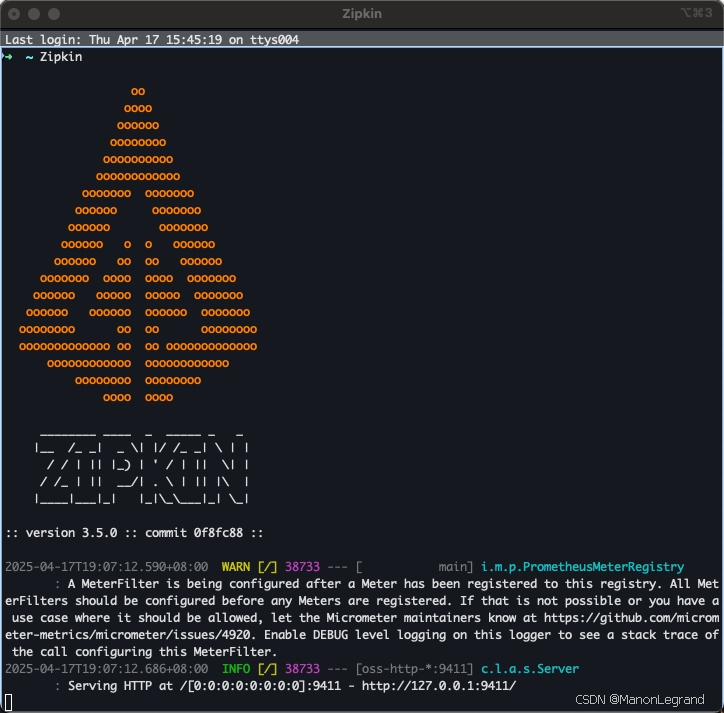This screenshot has width=724, height=713.
Task: Click the 'commit 0f8fc88' text
Action: pyautogui.click(x=194, y=533)
